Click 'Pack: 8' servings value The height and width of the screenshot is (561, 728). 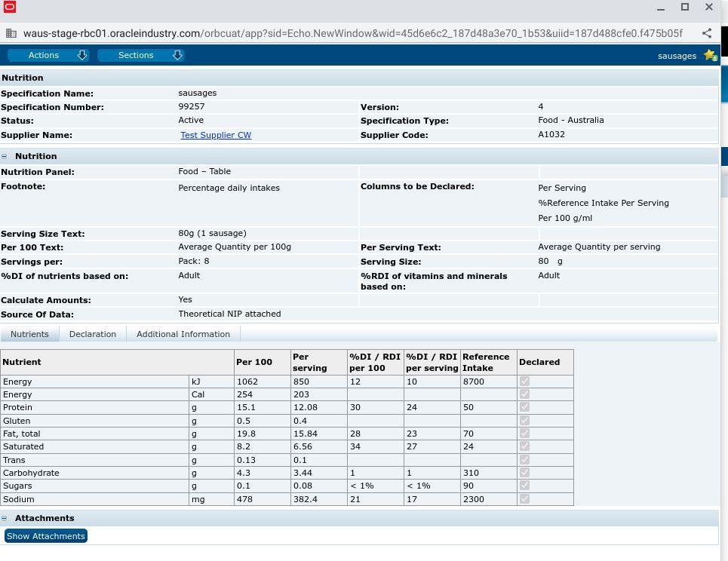(194, 261)
